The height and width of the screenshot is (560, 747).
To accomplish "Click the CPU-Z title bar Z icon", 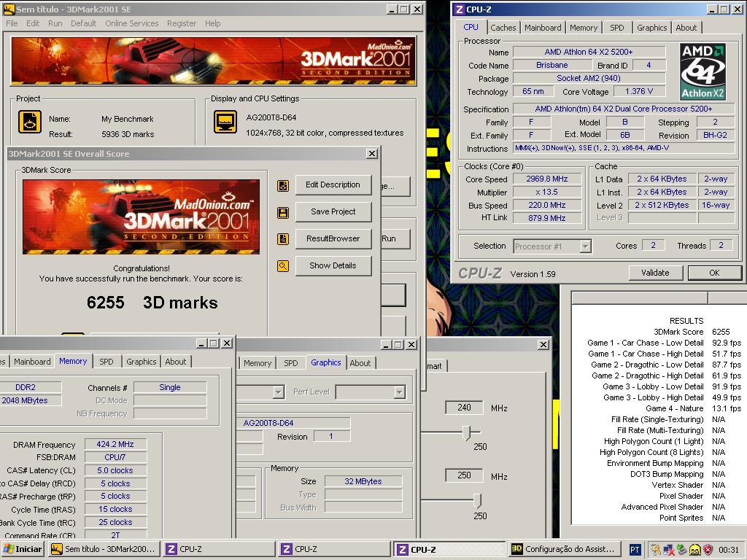I will click(460, 9).
